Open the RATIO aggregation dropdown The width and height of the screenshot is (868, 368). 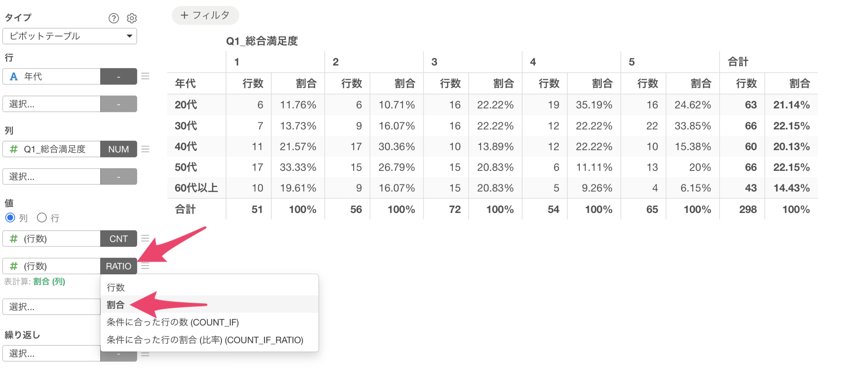point(119,266)
